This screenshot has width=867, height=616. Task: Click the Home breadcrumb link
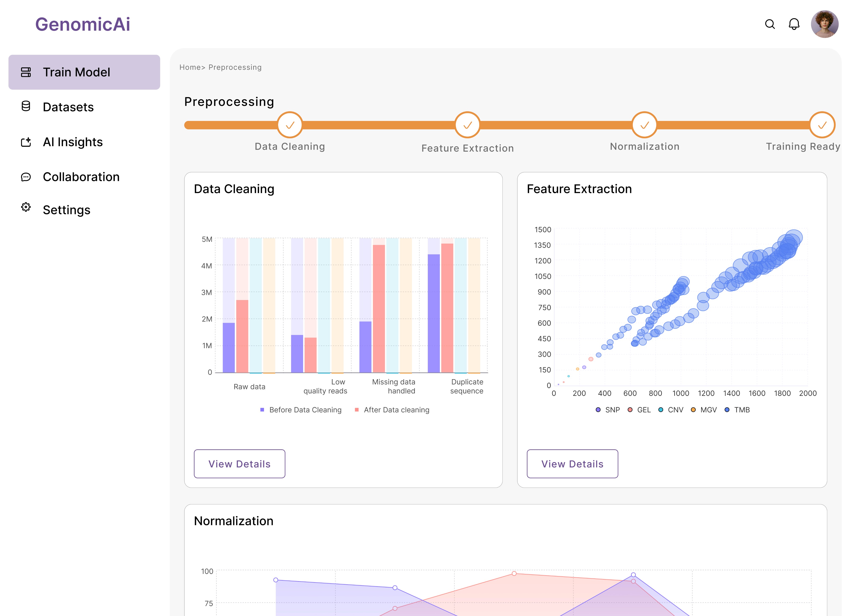(x=189, y=67)
